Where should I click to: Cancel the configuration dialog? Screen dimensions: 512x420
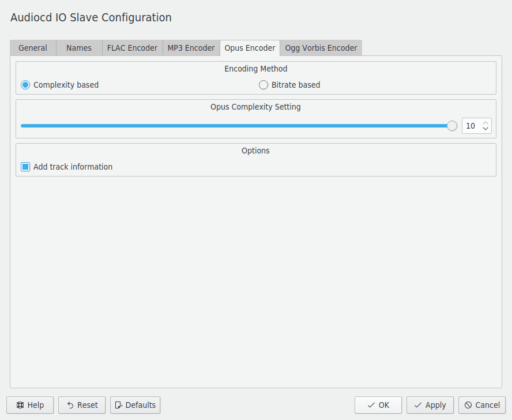click(482, 405)
